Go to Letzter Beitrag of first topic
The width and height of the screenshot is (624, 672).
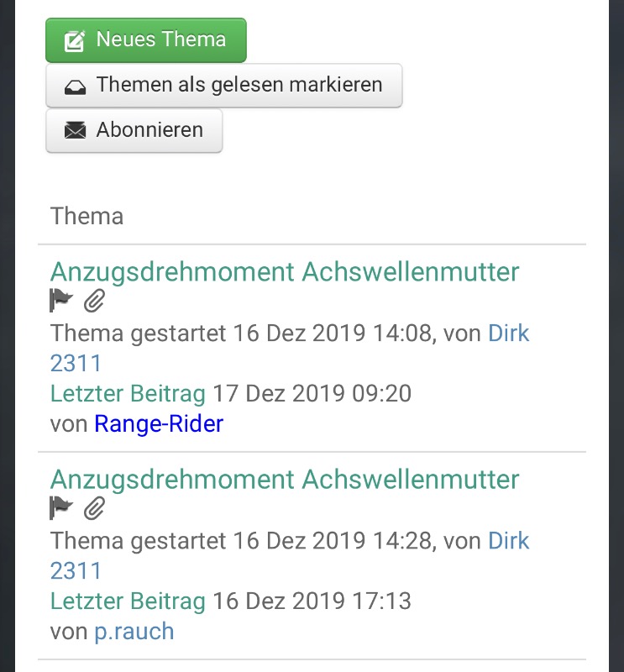[x=128, y=393]
